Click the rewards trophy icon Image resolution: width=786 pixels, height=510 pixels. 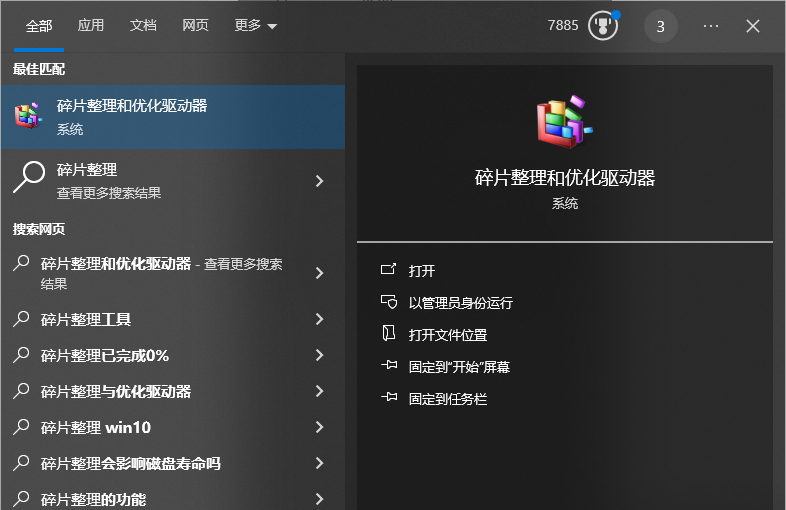point(603,26)
